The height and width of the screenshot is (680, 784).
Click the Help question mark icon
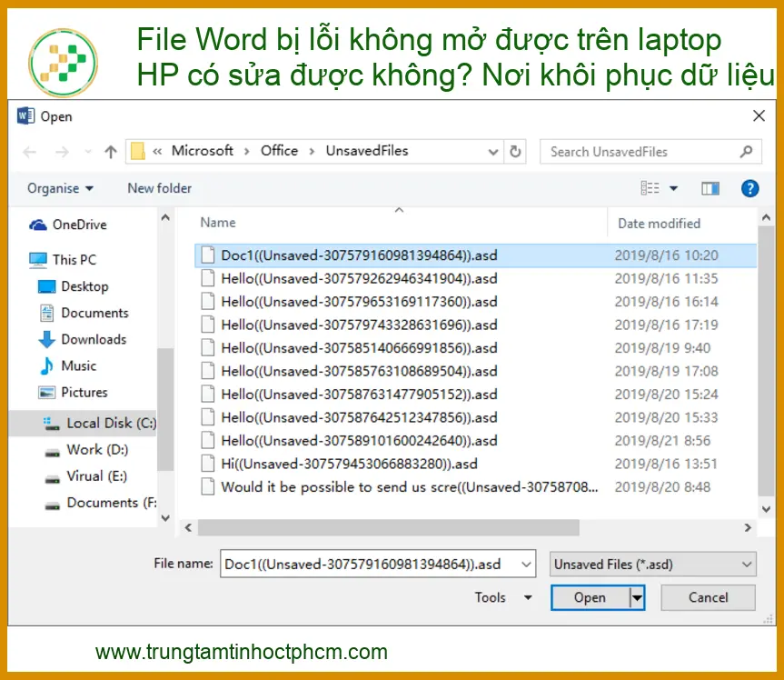[x=749, y=188]
